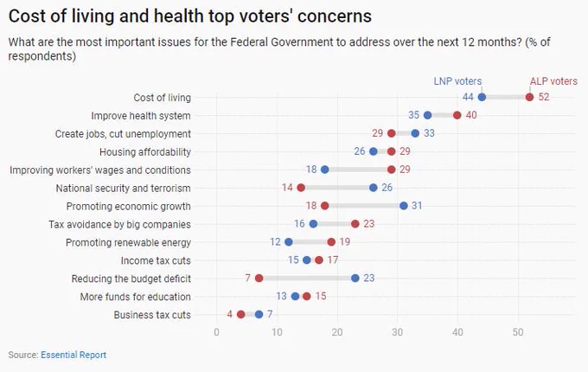Click the blue dot valued 33 for Create jobs
This screenshot has height=372, width=588.
click(415, 133)
